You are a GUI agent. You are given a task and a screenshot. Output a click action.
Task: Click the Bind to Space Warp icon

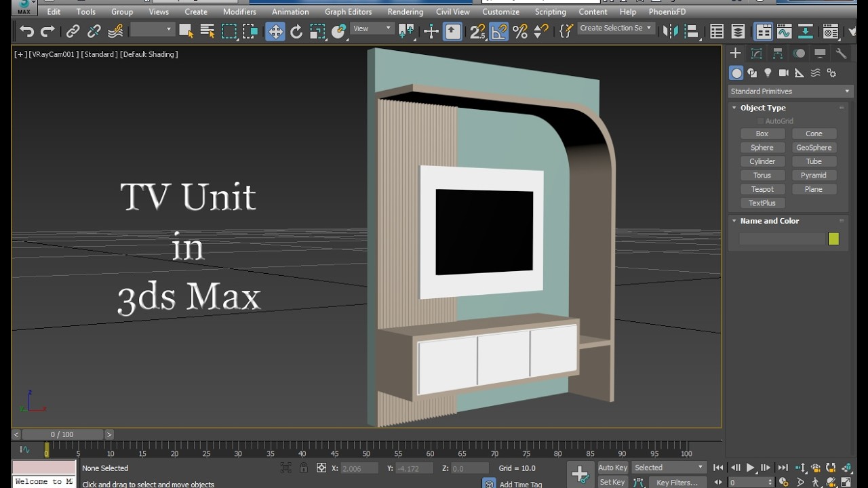pos(115,31)
